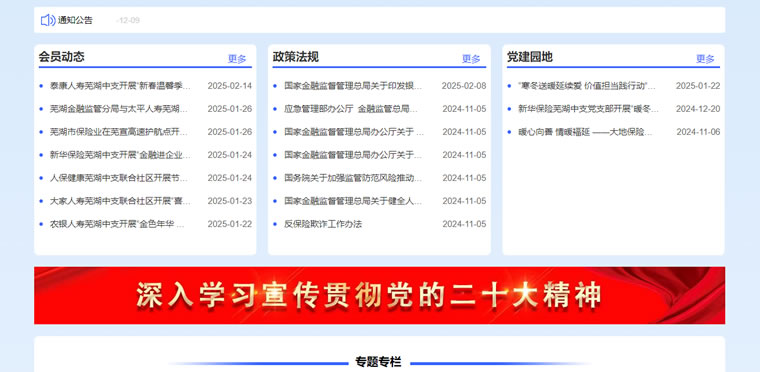Open 新华保险芜湖中支党支部 article
Viewport: 760px width, 372px height.
click(x=588, y=109)
